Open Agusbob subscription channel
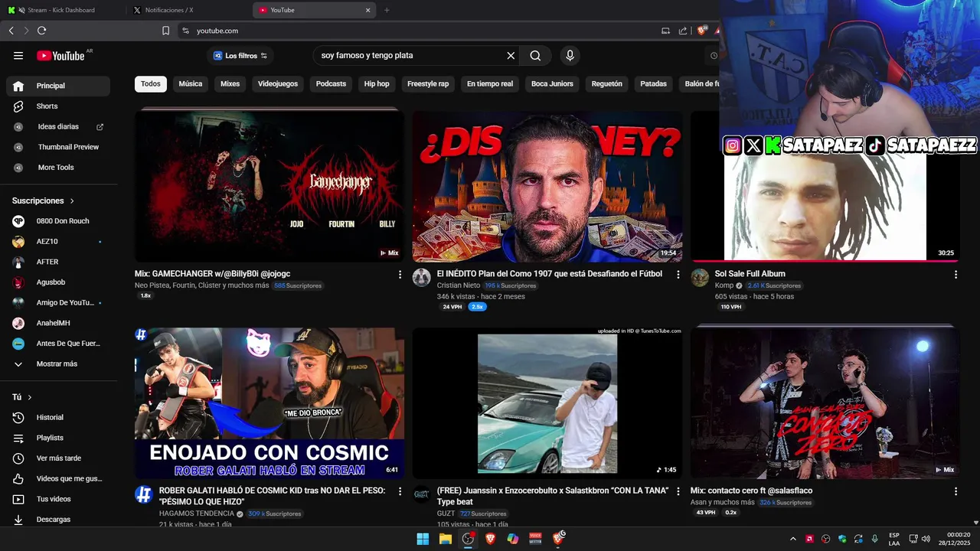 58,282
